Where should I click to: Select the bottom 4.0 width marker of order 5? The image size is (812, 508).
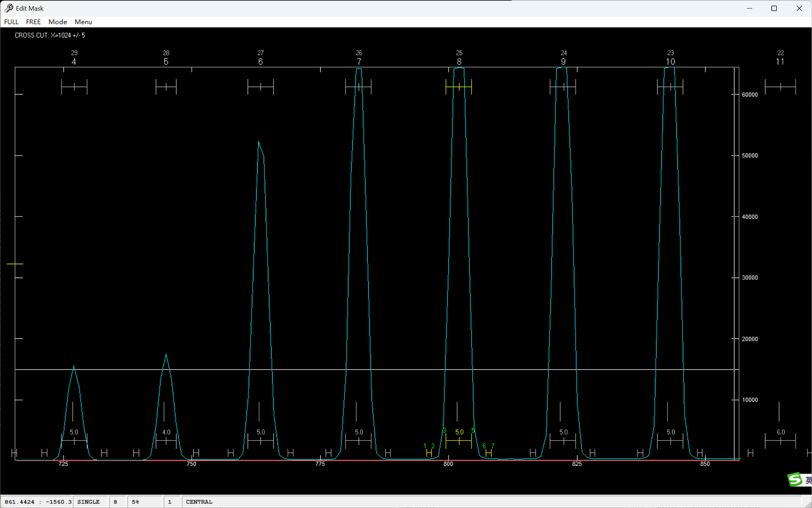click(166, 441)
